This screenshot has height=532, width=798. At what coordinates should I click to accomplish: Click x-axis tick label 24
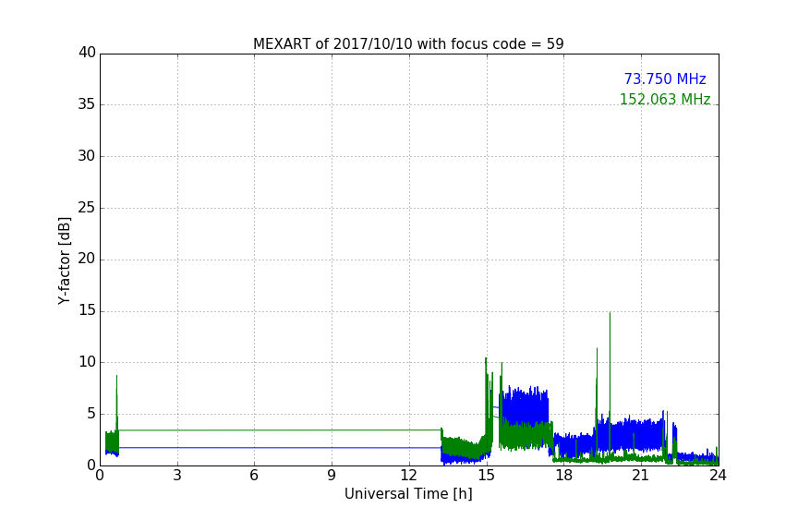pyautogui.click(x=719, y=476)
